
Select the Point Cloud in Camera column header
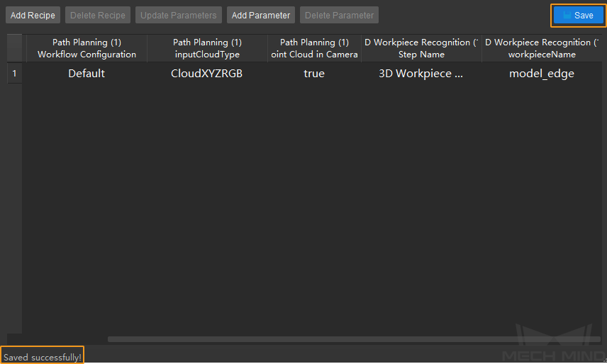click(314, 48)
